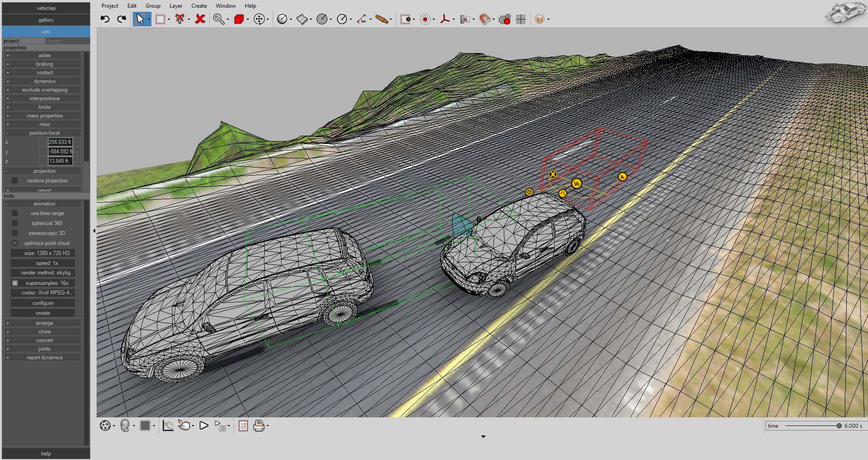Viewport: 868px width, 460px height.
Task: Expand the axles properties section
Action: (x=44, y=55)
